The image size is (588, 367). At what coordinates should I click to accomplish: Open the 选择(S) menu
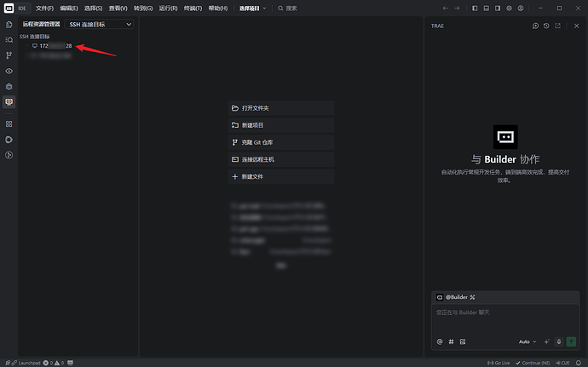pos(94,9)
